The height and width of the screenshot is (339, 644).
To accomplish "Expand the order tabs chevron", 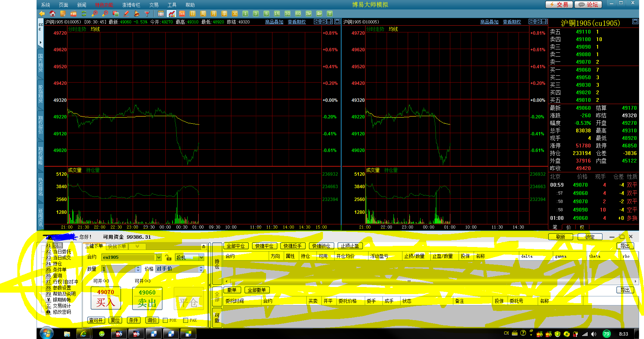I will coord(137,246).
